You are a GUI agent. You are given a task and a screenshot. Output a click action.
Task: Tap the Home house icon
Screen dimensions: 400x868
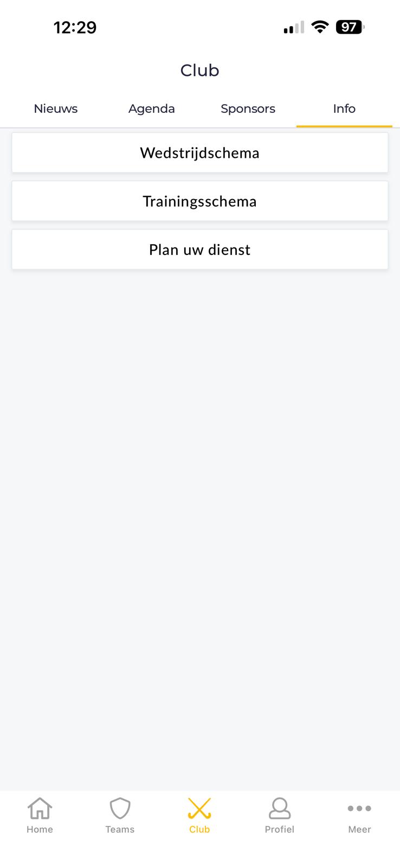[x=40, y=808]
